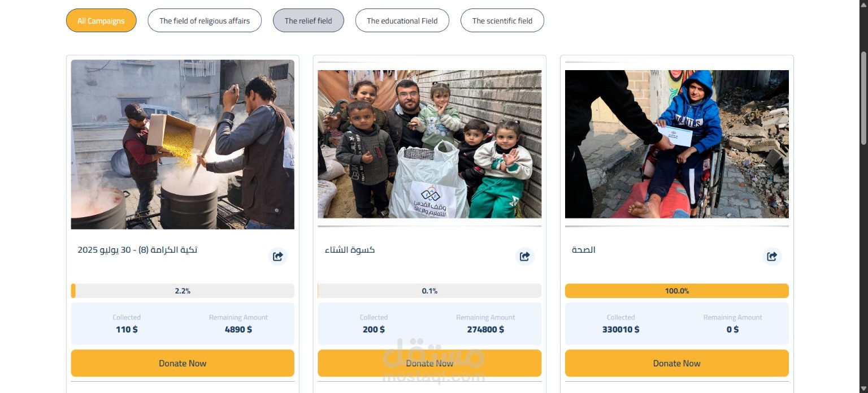The width and height of the screenshot is (868, 393).
Task: Click the 100.0% completed progress bar
Action: pos(676,291)
